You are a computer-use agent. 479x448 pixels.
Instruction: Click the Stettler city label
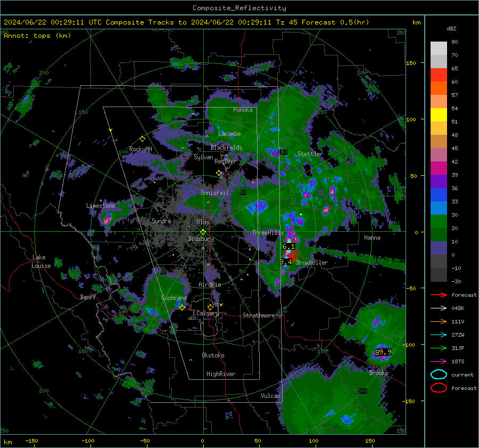(310, 154)
